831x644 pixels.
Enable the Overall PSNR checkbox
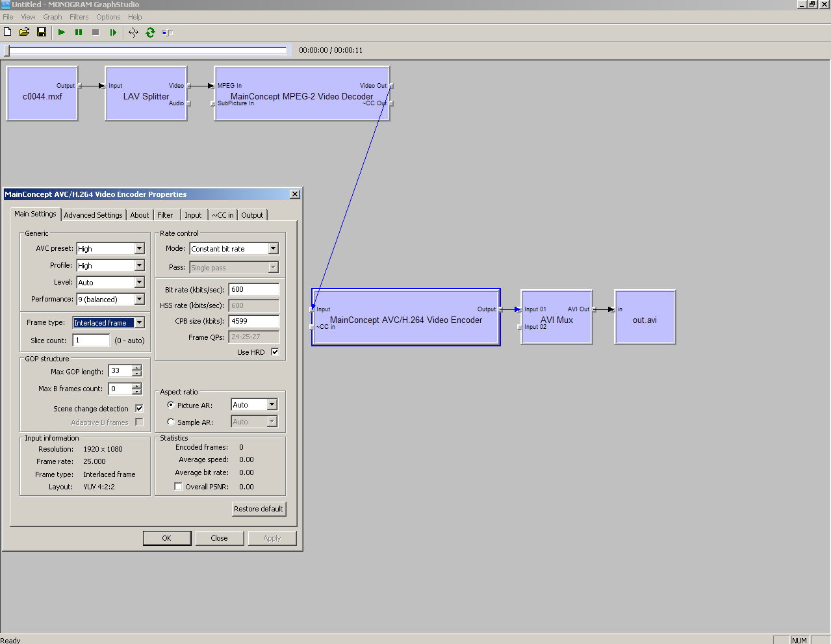point(178,486)
